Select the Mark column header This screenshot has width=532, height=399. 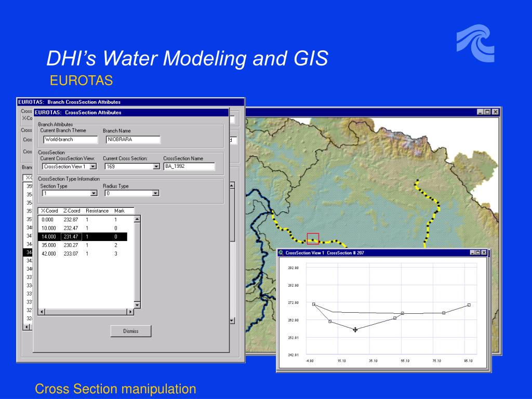[x=119, y=211]
